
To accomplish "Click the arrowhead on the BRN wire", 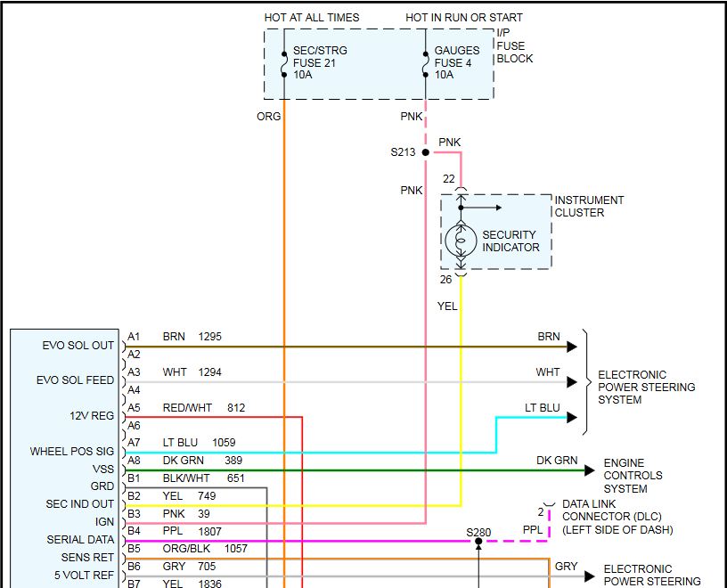I will tap(571, 346).
